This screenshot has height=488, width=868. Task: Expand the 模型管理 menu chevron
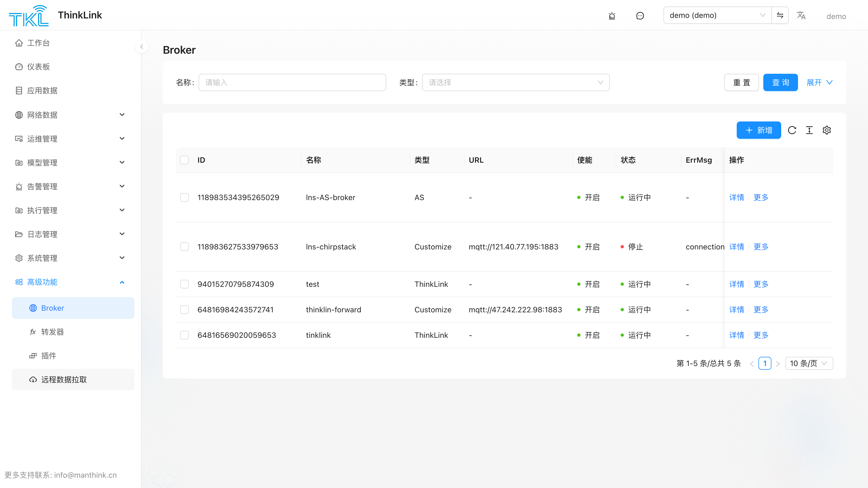coord(122,163)
